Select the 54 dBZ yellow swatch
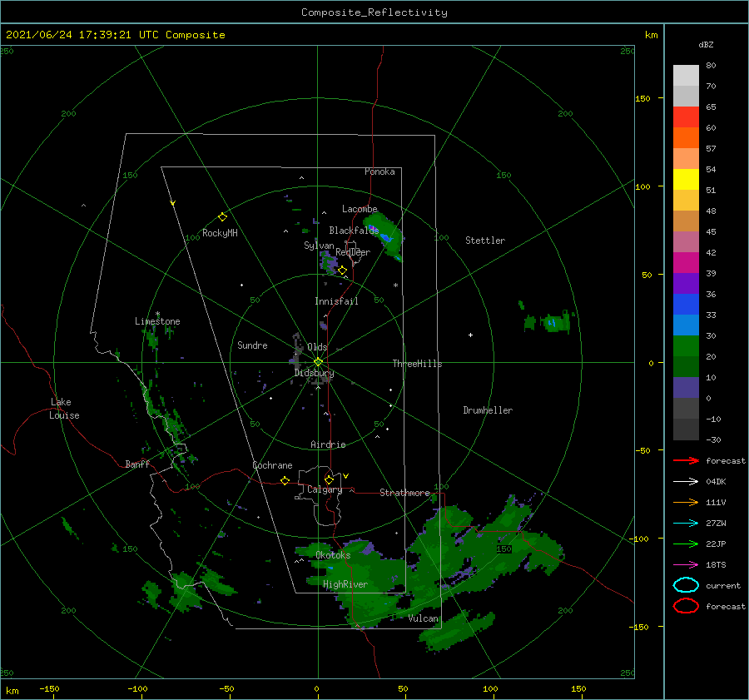749x700 pixels. click(686, 179)
